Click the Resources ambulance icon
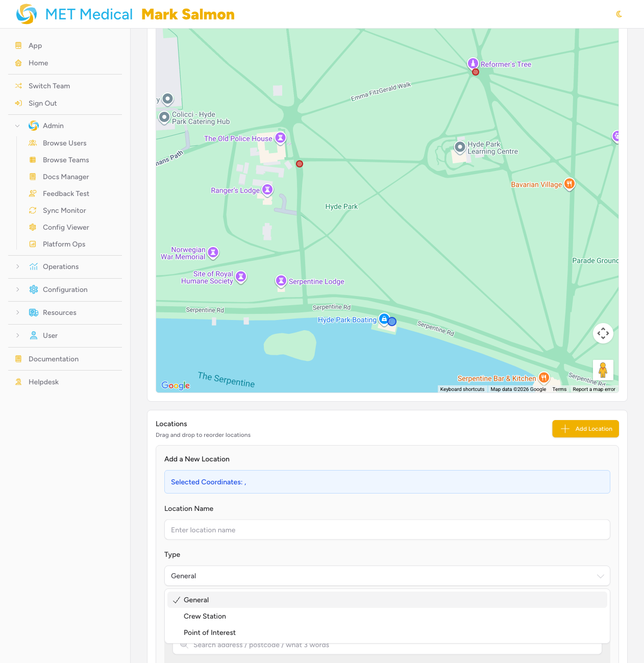The height and width of the screenshot is (663, 644). [x=34, y=312]
